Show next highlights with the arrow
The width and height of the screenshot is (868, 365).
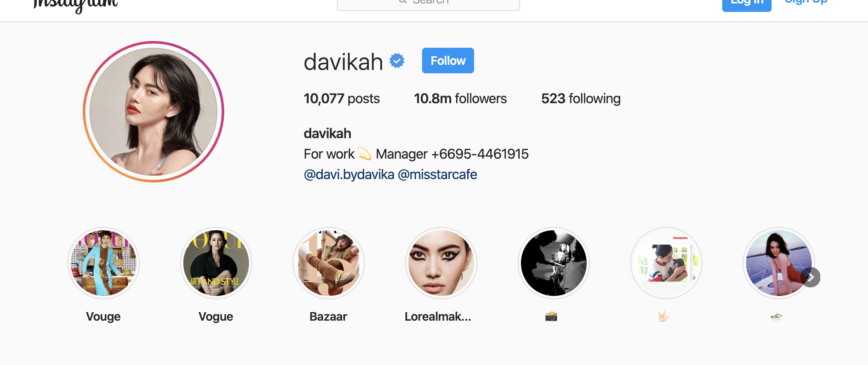[810, 277]
